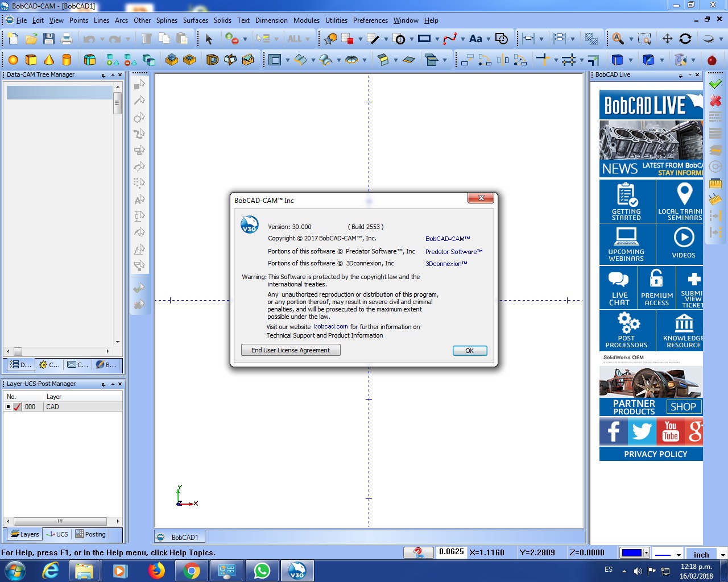Pin the Data-CAM Tree Manager panel
Screen dimensions: 728x582
tap(104, 75)
